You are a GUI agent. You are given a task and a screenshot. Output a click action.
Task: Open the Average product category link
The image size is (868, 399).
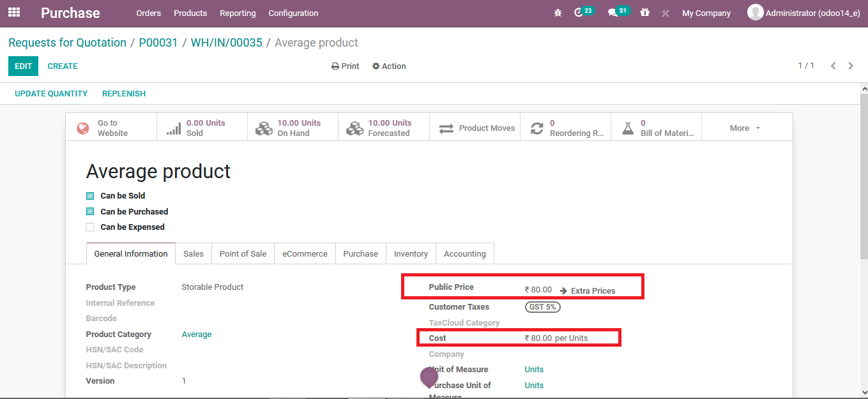[197, 335]
